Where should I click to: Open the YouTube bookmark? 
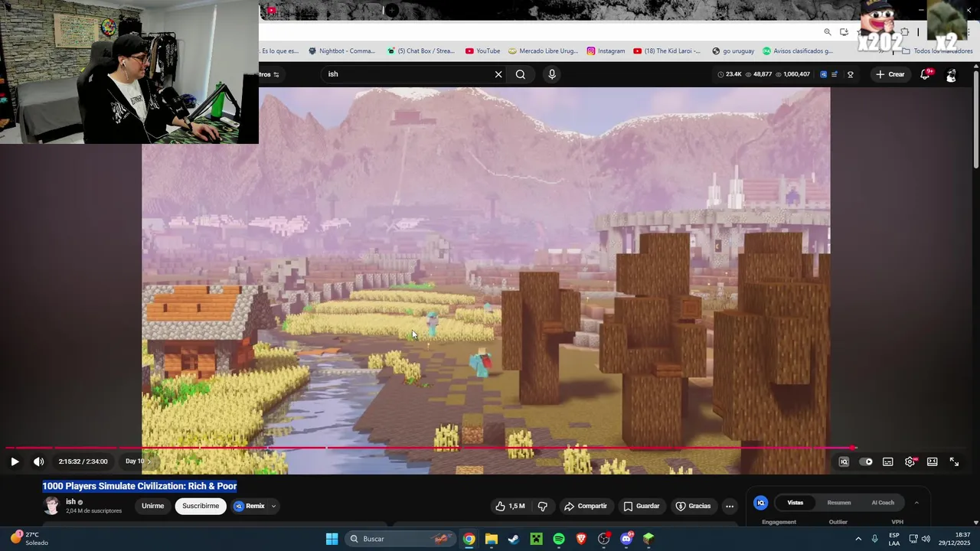482,51
